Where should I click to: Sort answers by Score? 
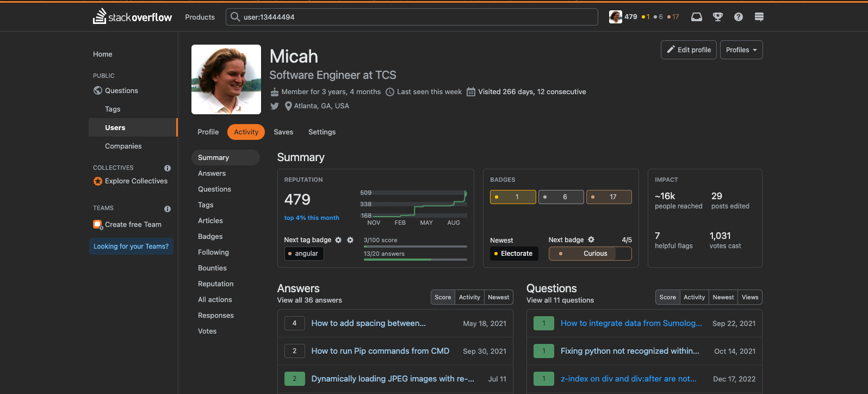pos(443,297)
